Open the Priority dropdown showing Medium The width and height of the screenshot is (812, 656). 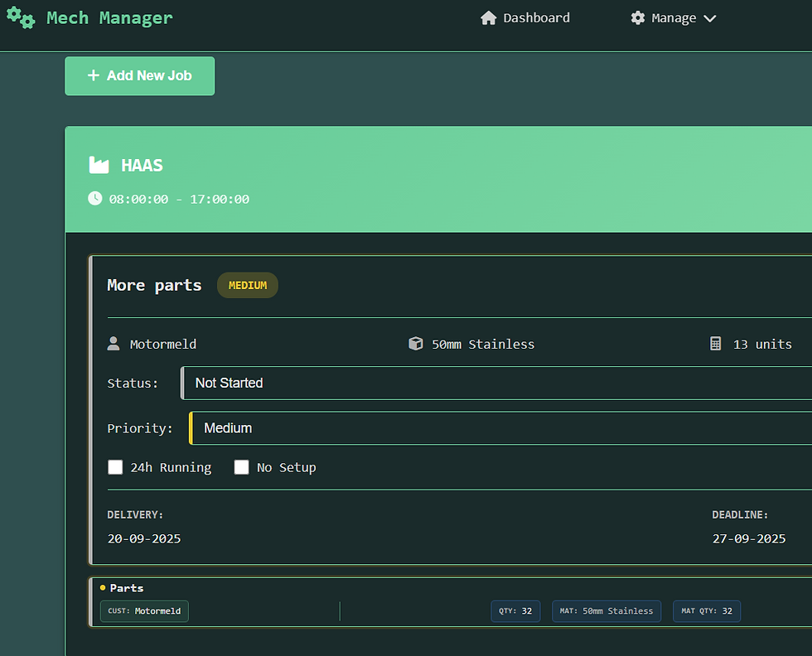point(500,428)
